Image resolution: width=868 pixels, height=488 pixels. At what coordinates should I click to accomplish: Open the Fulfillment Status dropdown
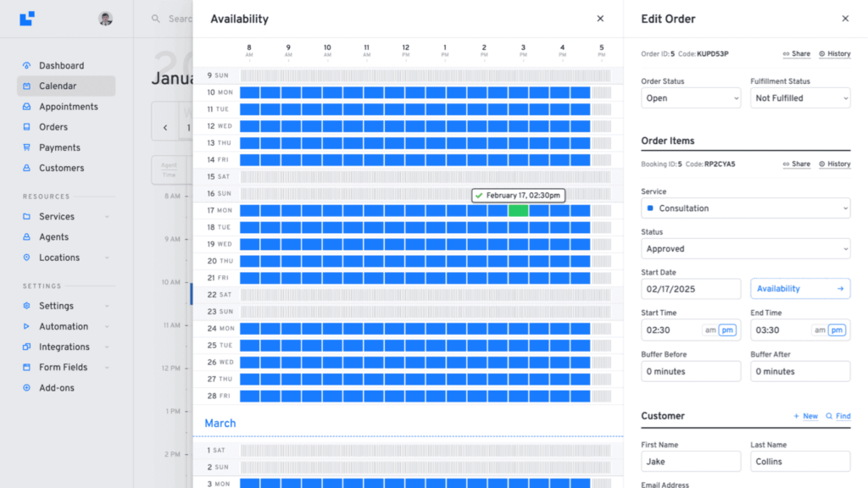799,98
